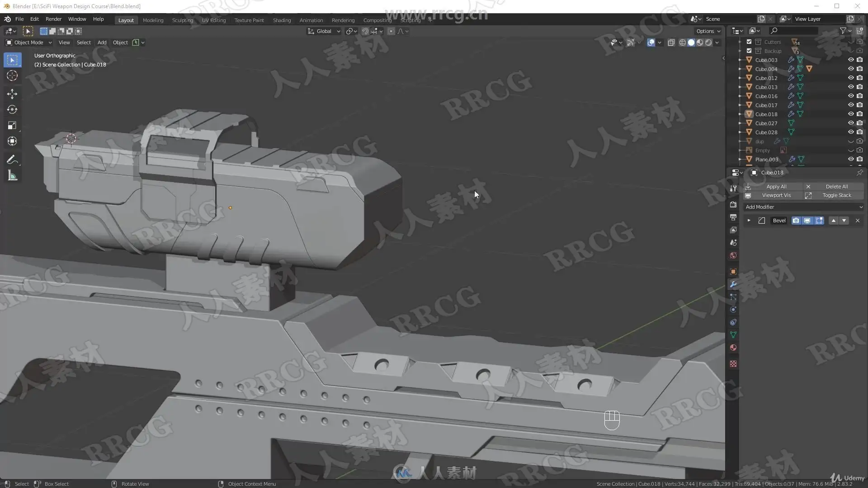Screen dimensions: 868x488
Task: Activate the Measure tool
Action: click(x=12, y=176)
